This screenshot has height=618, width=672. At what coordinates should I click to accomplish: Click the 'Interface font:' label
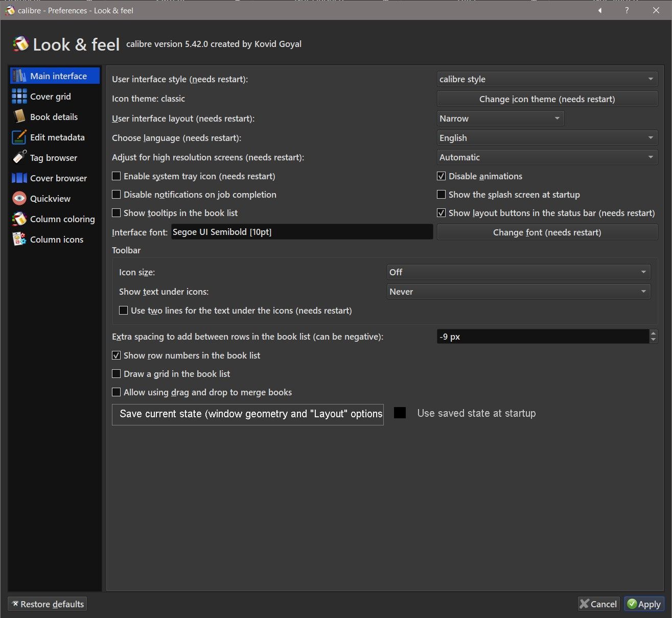point(140,232)
